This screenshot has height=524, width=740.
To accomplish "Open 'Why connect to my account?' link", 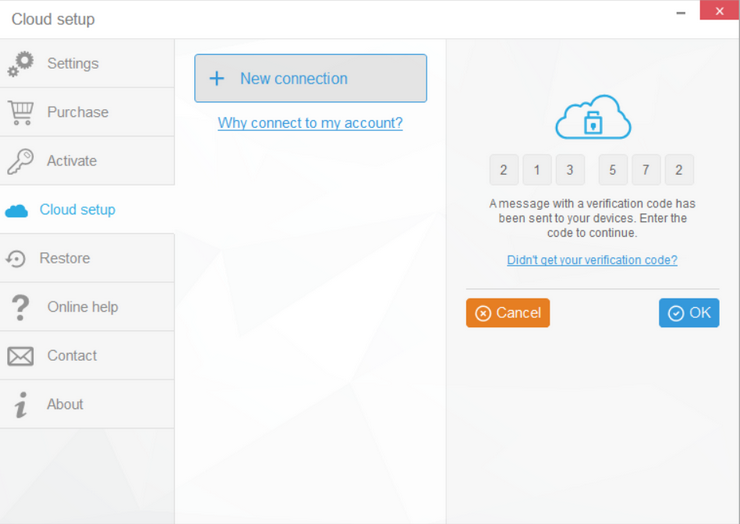I will point(310,123).
